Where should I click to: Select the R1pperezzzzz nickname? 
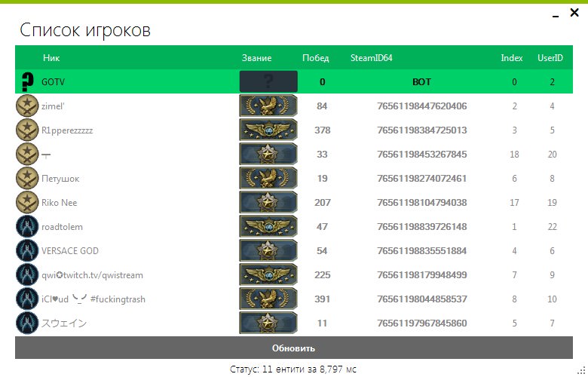(67, 130)
